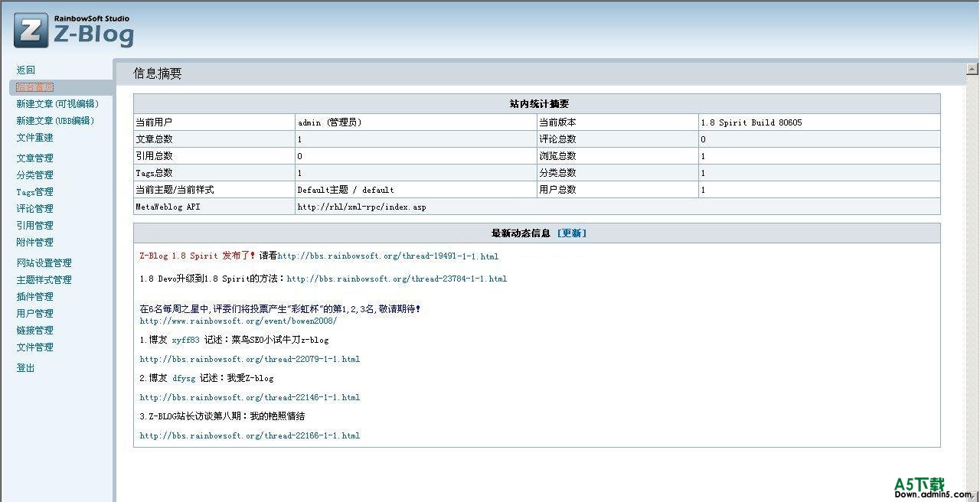Screen dimensions: 980x502
Task: Click the Tags总数 label cell
Action: (214, 173)
